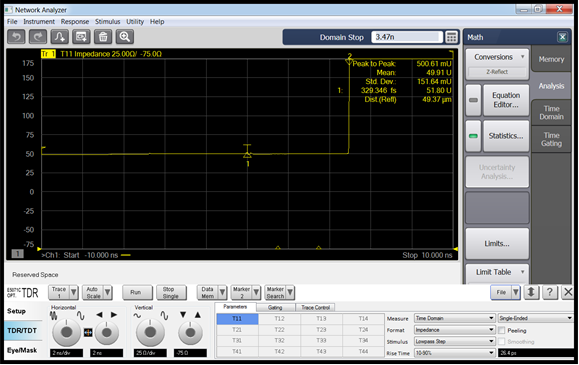Click the horizontal right arrow icon
The width and height of the screenshot is (579, 365).
[114, 315]
